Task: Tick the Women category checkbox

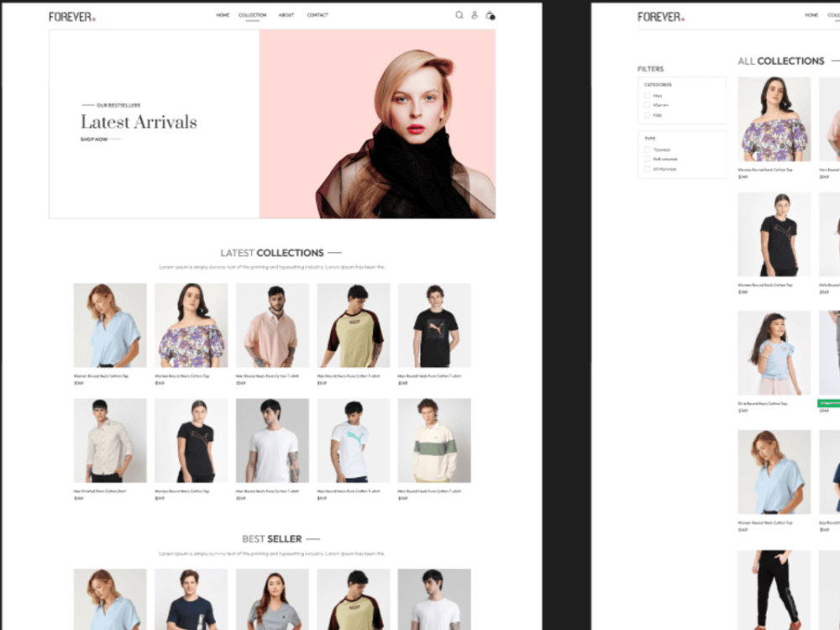Action: coord(647,105)
